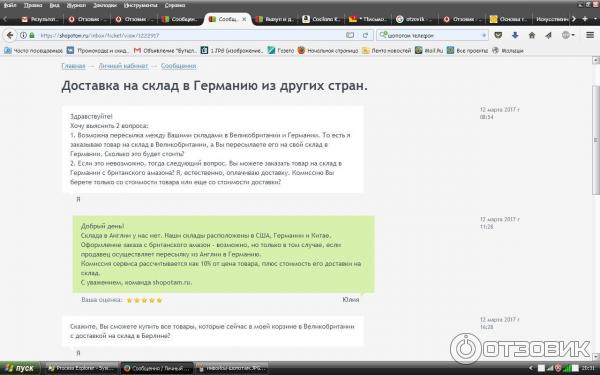This screenshot has height=375, width=600.
Task: Click the operator name Юлия
Action: pyautogui.click(x=351, y=300)
